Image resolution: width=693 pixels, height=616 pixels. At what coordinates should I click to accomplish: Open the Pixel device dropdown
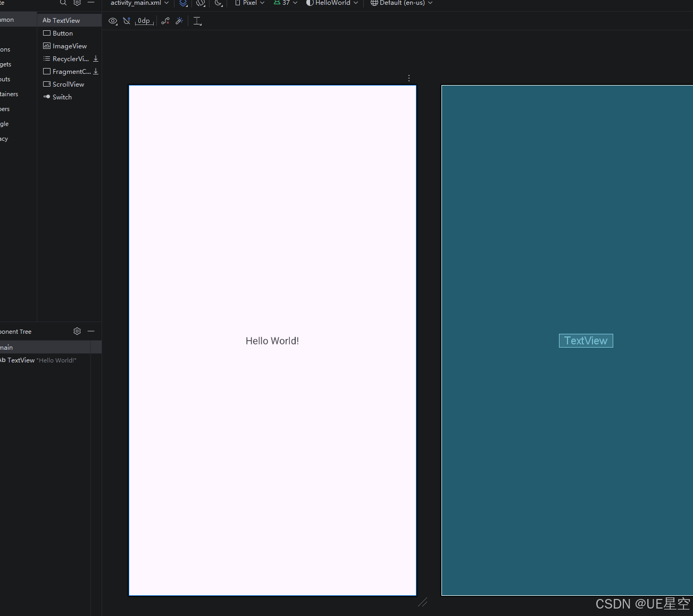[x=249, y=3]
